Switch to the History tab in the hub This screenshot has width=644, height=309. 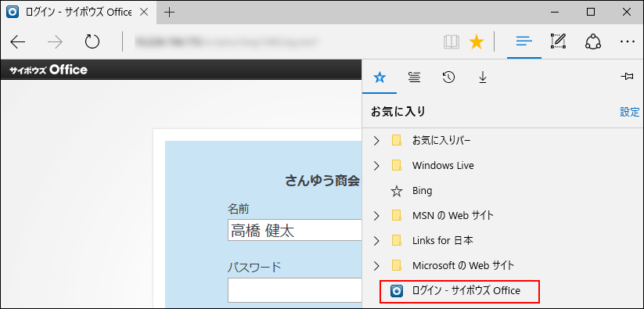point(448,77)
